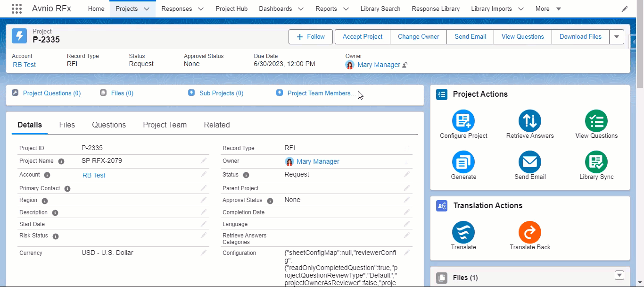Open the Library Search nav item
Viewport: 644px width, 287px height.
(380, 9)
